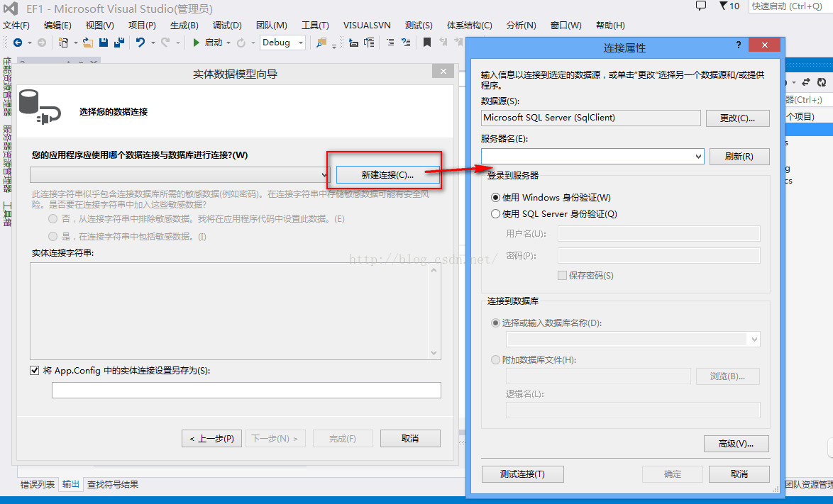833x504 pixels.
Task: Expand the 启动 button dropdown arrow
Action: coord(228,43)
